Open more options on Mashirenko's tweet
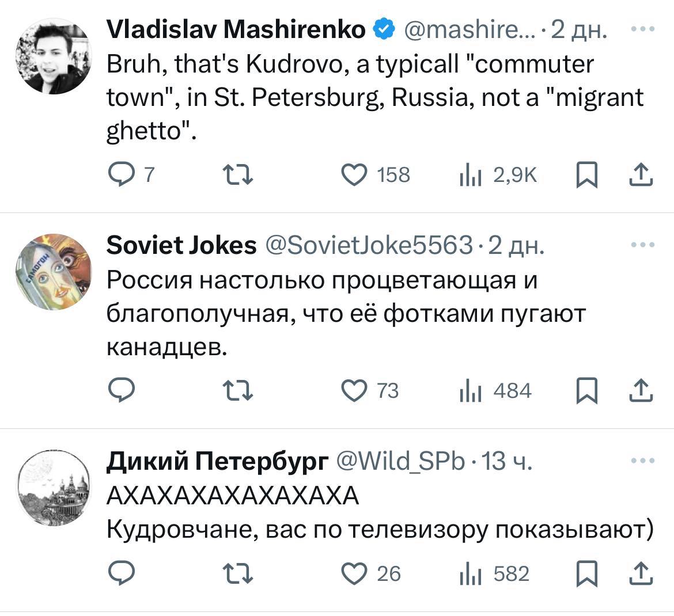Viewport: 674px width, 616px height. click(642, 29)
